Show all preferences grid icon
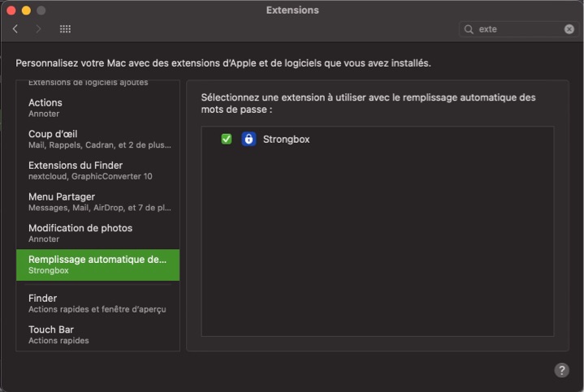 click(x=65, y=29)
